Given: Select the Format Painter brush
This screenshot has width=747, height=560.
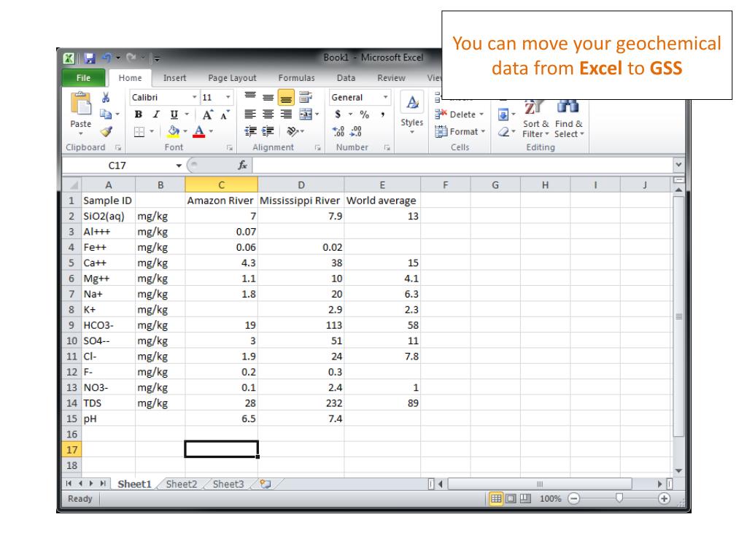Looking at the screenshot, I should coord(106,131).
